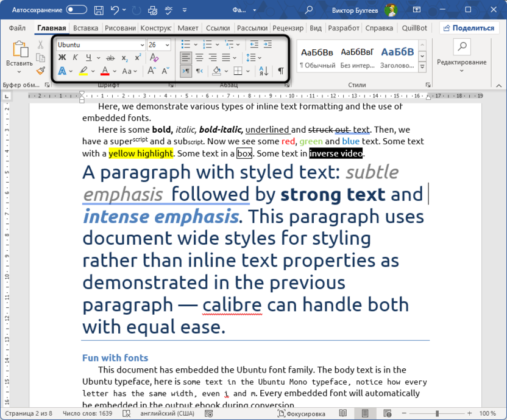Toggle the show paragraph marks ¶ button
507x420 pixels.
click(280, 71)
